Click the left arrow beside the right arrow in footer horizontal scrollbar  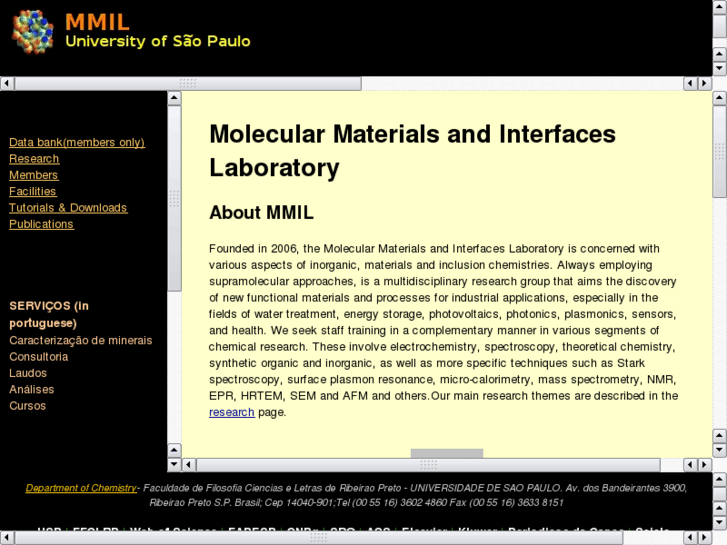pyautogui.click(x=690, y=538)
